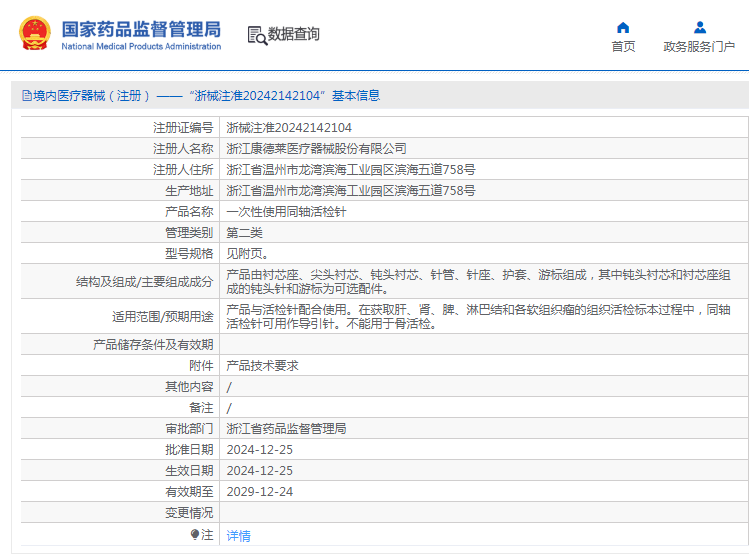This screenshot has height=554, width=749.
Task: Click the home house icon
Action: click(x=623, y=27)
